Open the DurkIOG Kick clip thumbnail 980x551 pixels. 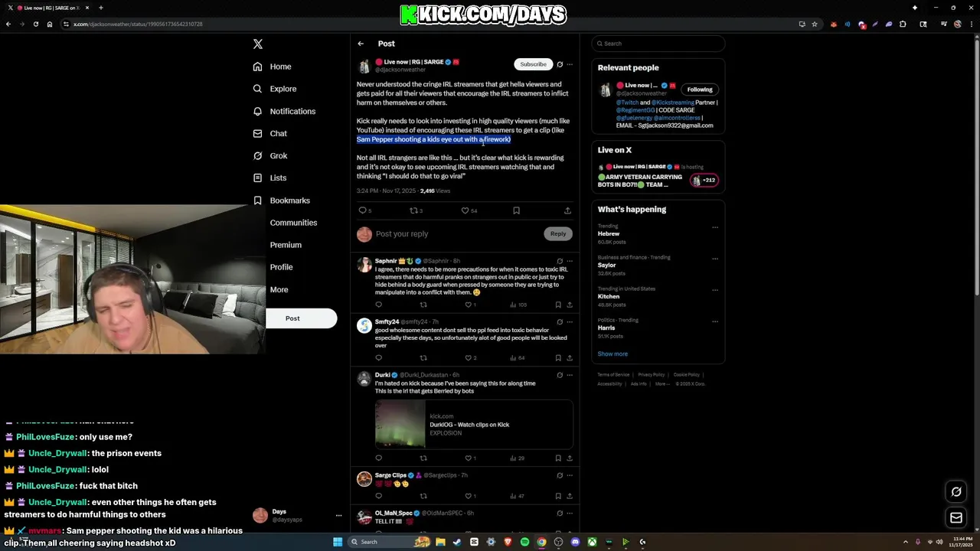[x=400, y=424]
